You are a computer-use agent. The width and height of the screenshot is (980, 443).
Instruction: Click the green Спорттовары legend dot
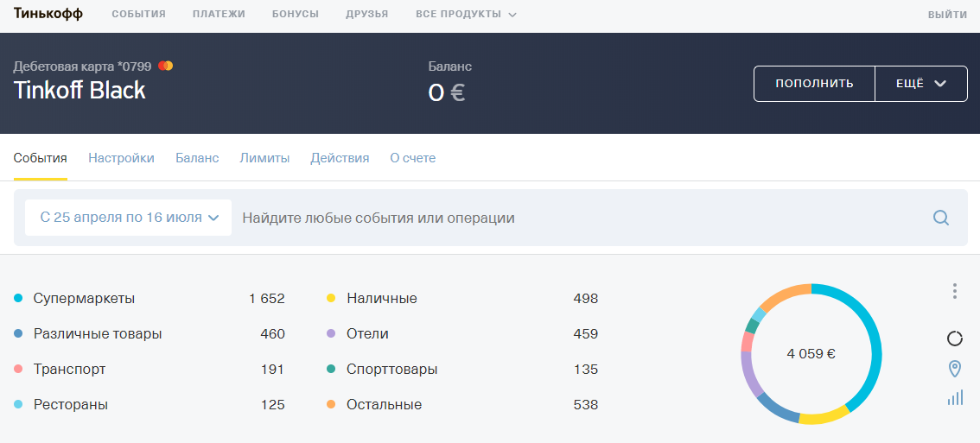[331, 370]
